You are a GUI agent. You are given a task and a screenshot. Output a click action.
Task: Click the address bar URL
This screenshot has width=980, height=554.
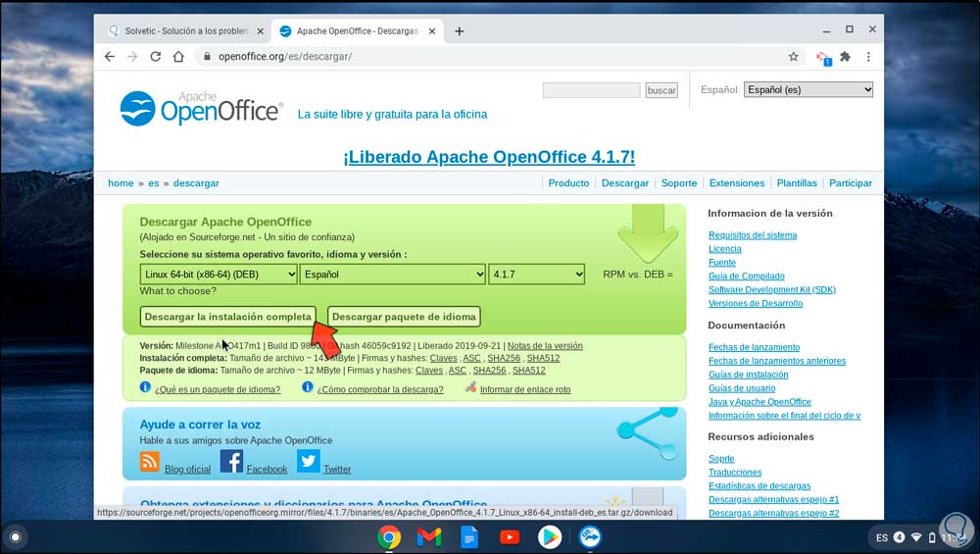[285, 56]
